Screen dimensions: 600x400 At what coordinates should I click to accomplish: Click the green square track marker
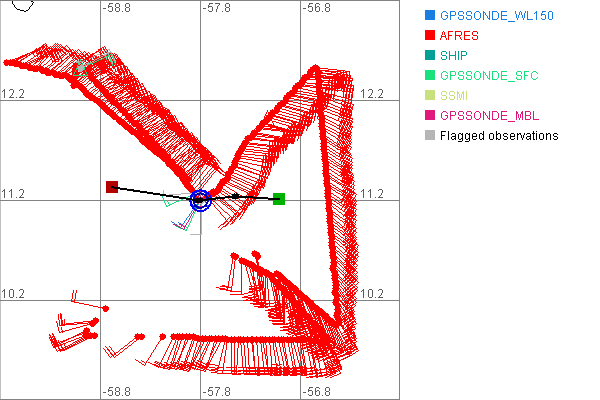point(279,199)
